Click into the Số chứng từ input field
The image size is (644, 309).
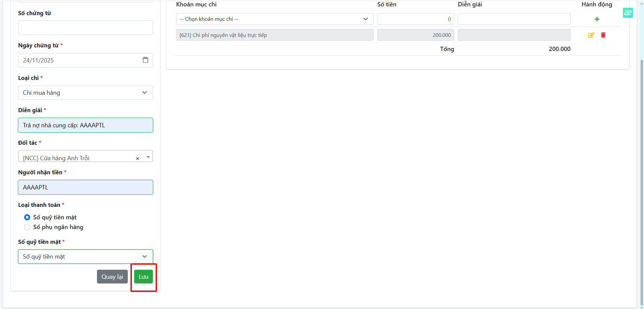coord(85,28)
